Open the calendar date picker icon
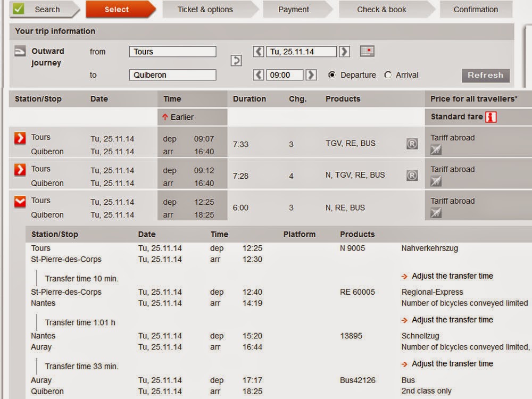The image size is (532, 399). pos(367,51)
